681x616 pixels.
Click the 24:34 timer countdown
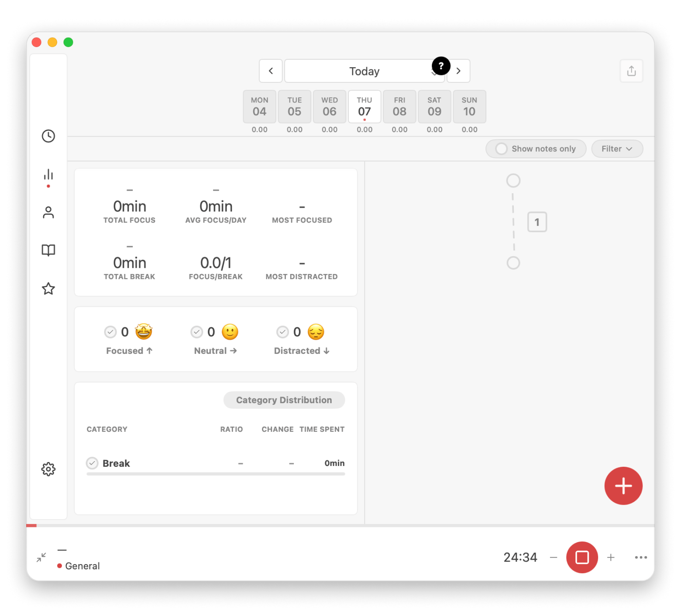point(520,557)
